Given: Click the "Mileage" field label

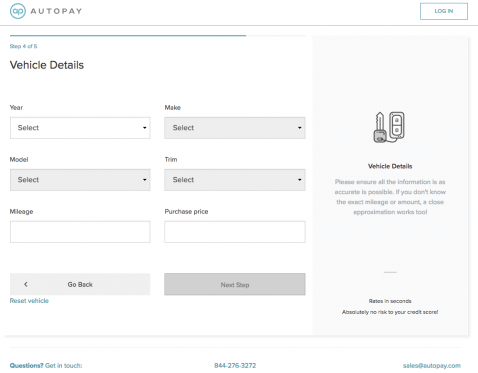Looking at the screenshot, I should 21,211.
